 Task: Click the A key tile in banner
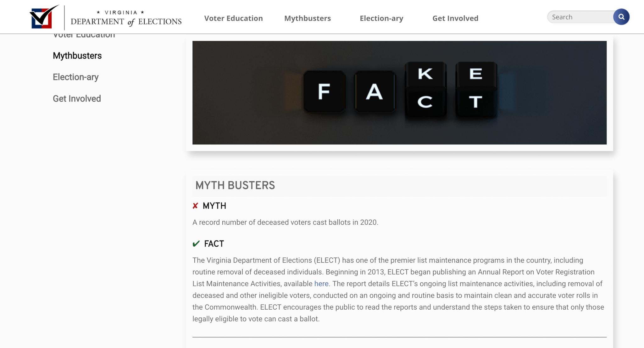pyautogui.click(x=375, y=92)
